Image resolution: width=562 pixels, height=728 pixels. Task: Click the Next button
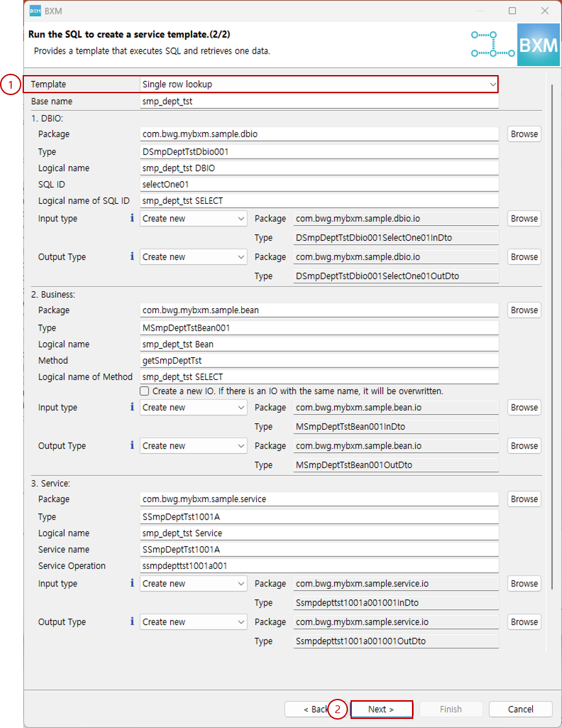(382, 709)
